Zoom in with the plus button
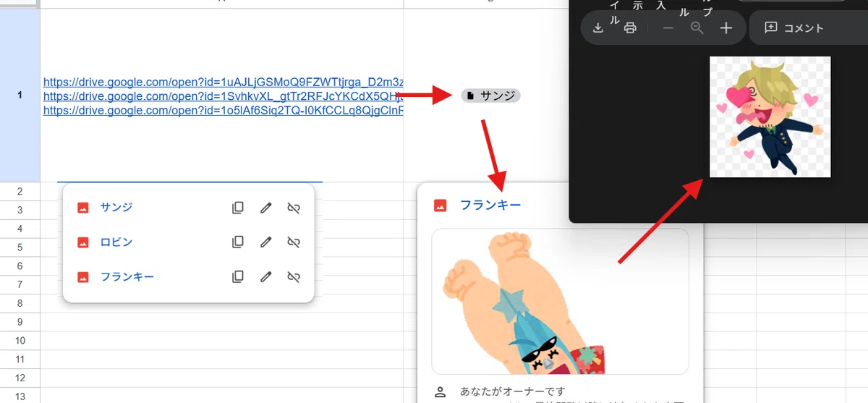This screenshot has height=403, width=868. 727,28
